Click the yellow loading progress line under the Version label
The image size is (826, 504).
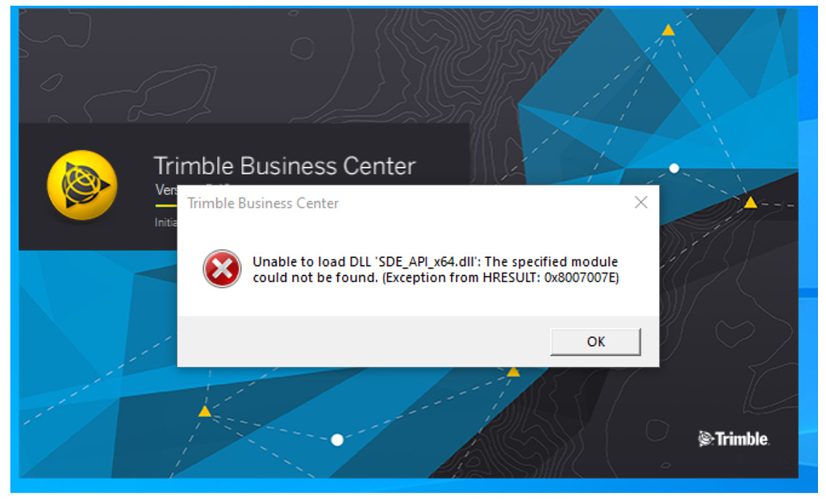(166, 206)
